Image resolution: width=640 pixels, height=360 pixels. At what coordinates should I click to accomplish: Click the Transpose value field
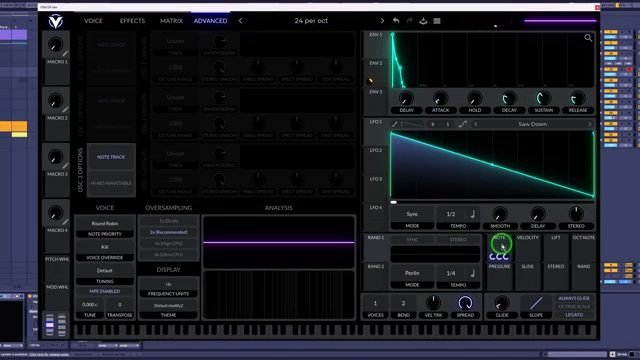click(x=120, y=304)
